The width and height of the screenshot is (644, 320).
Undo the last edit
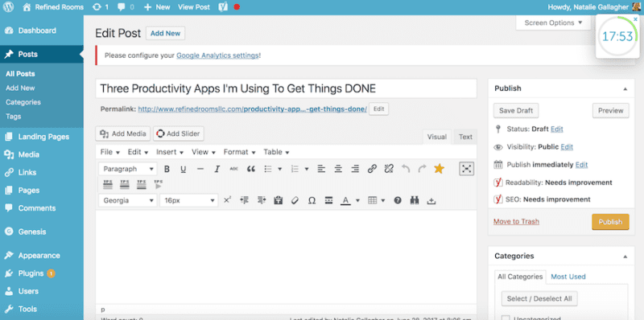coord(406,169)
